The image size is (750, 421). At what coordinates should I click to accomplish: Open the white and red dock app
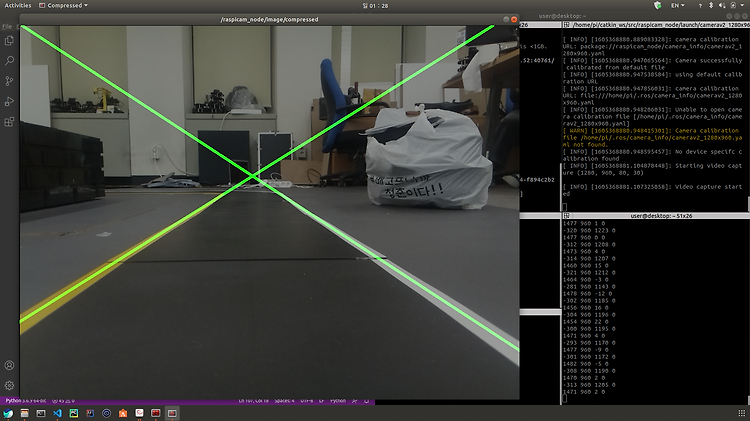[139, 413]
